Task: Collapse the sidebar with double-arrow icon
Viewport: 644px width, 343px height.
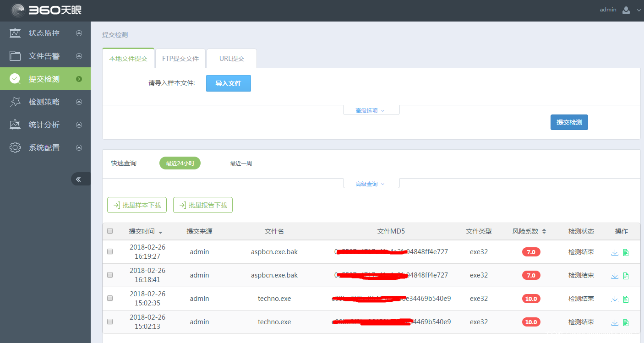Action: pos(79,179)
